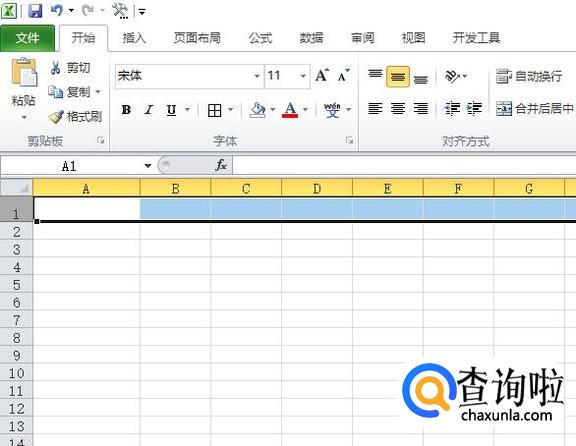
Task: Click the 自动换行 wrap text button
Action: 529,76
